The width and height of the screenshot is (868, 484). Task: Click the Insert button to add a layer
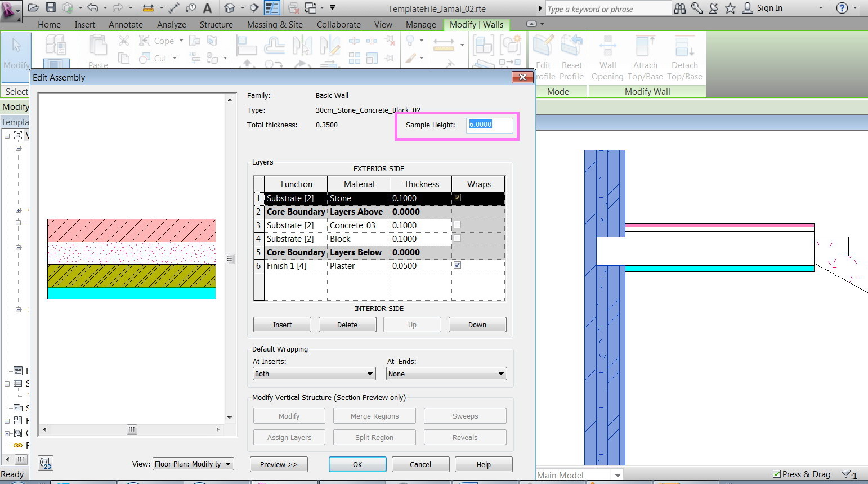click(282, 325)
